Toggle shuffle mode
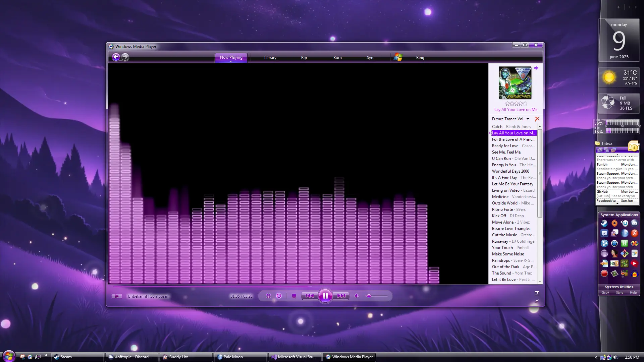 pos(268,296)
